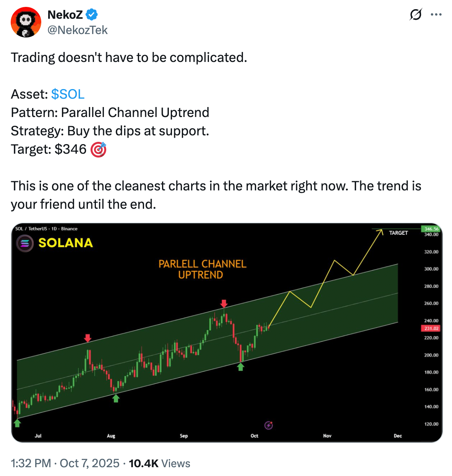Screen dimensions: 452x476
Task: Click the green arrow below August dip
Action: (116, 398)
